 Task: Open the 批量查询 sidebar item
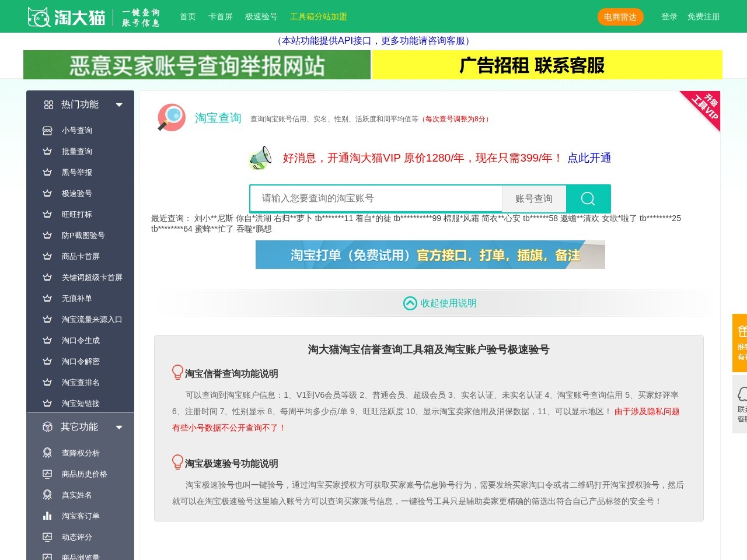(x=77, y=152)
